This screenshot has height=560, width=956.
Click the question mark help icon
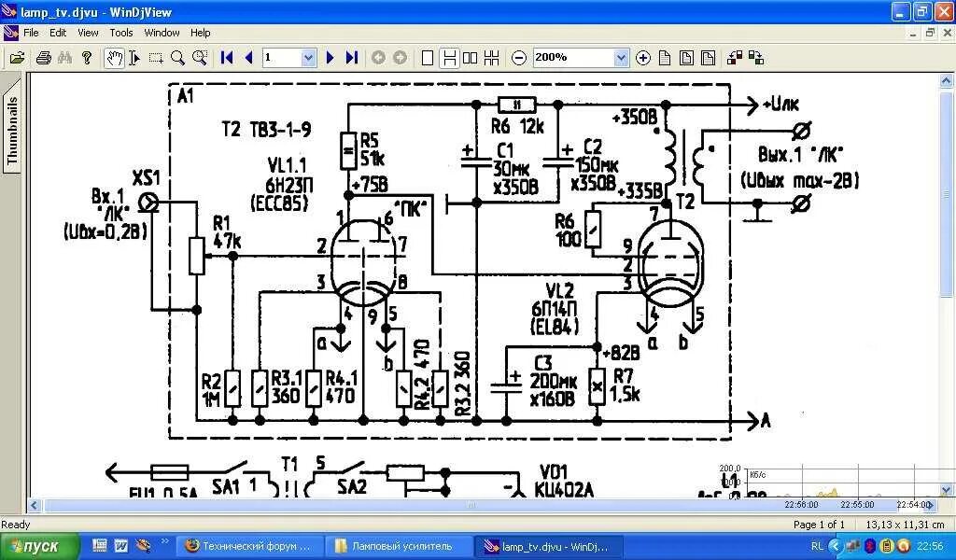point(87,58)
